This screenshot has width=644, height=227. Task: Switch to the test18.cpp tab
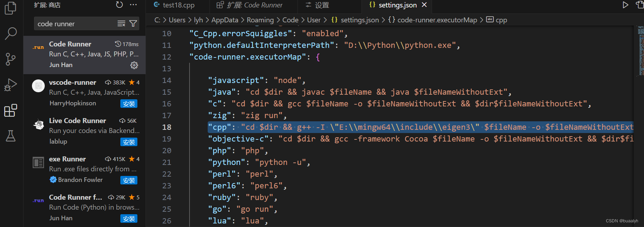coord(179,5)
